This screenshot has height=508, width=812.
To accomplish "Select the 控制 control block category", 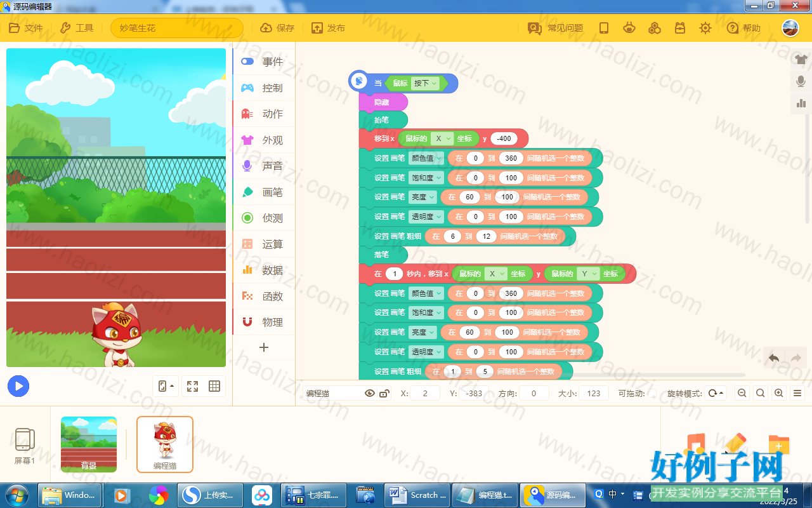I will (x=264, y=88).
